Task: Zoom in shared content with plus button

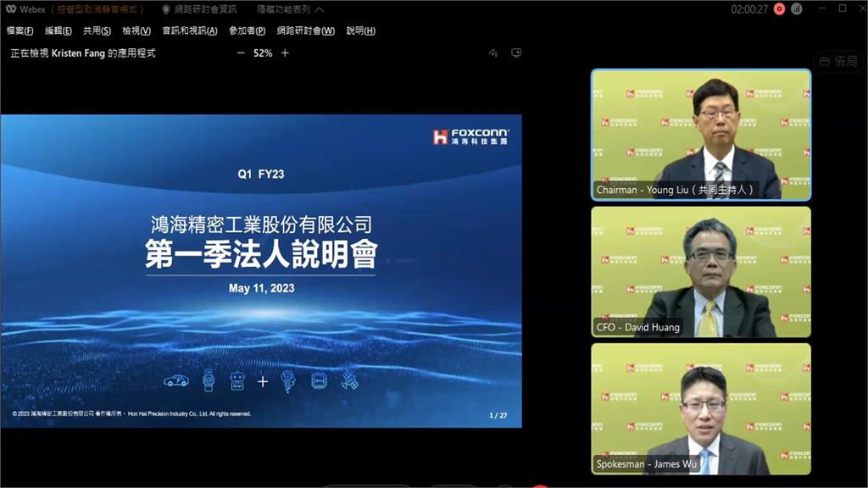Action: click(285, 53)
